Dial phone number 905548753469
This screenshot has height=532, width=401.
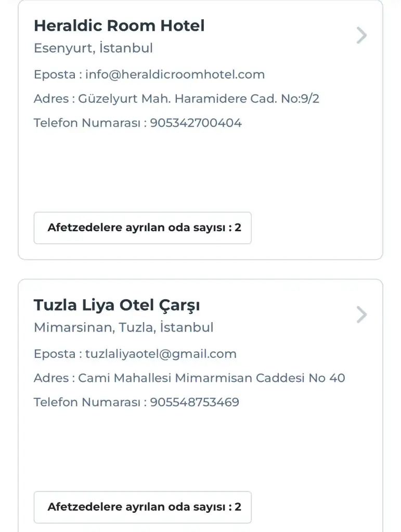[195, 402]
